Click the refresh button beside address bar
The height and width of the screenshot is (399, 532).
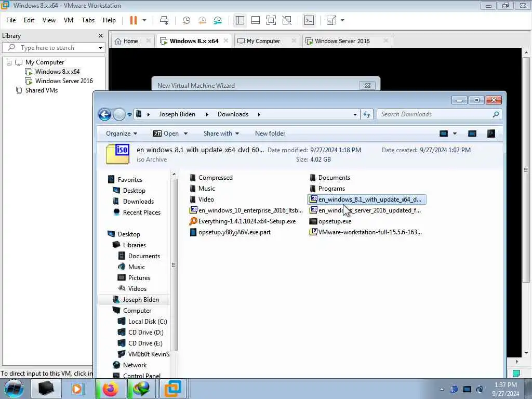367,115
